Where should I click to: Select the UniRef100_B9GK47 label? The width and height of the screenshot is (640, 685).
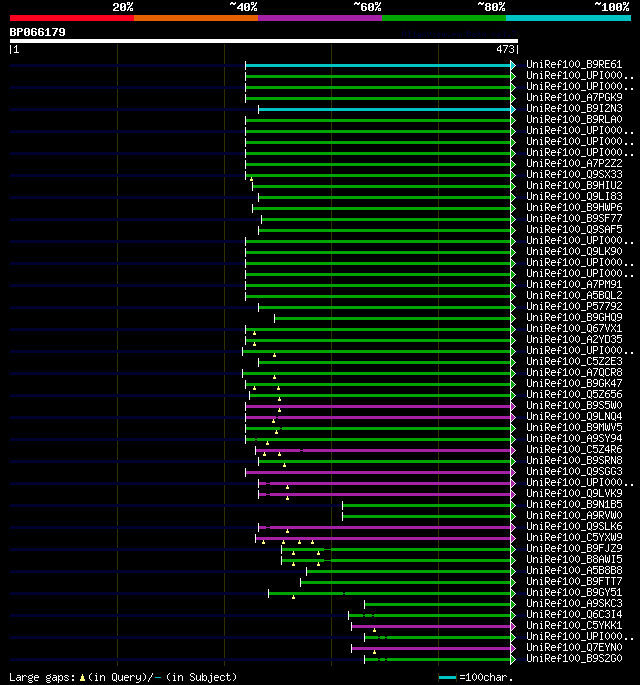point(574,383)
